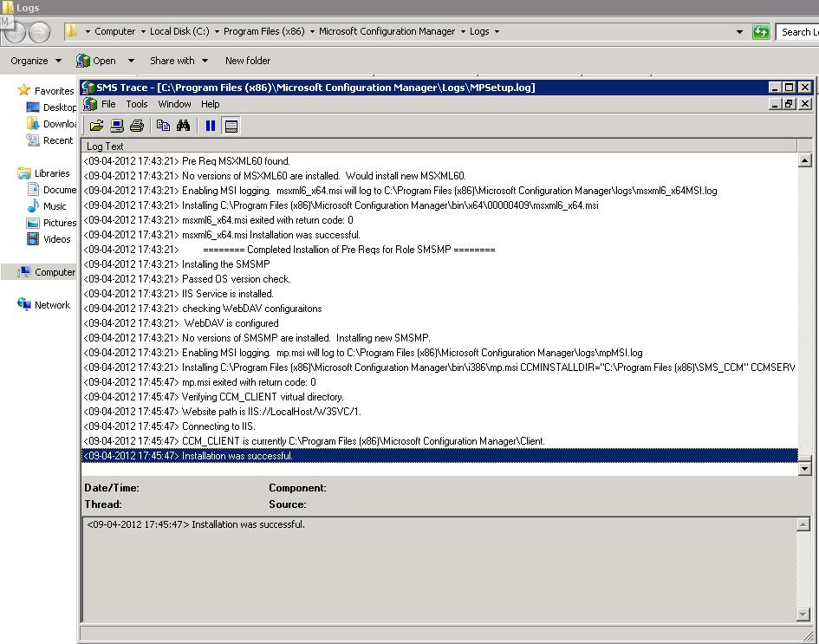Open Find using the binoculars icon

click(x=184, y=125)
